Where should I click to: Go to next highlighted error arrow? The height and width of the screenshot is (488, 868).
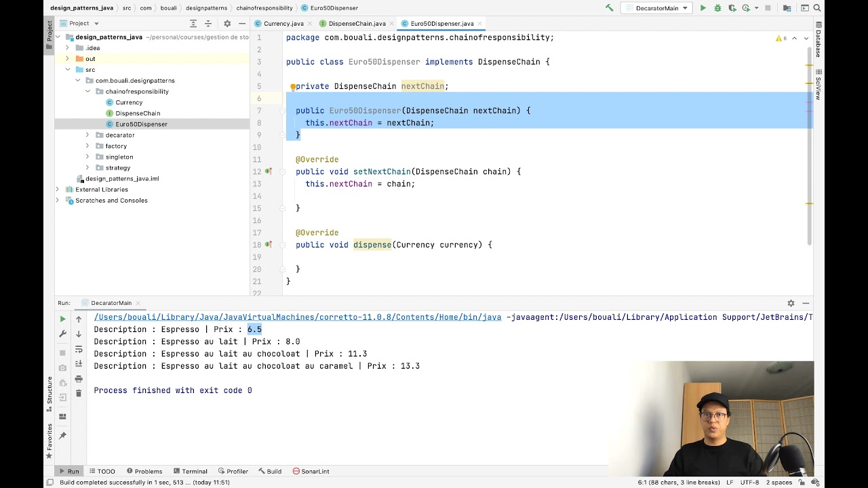coord(806,38)
